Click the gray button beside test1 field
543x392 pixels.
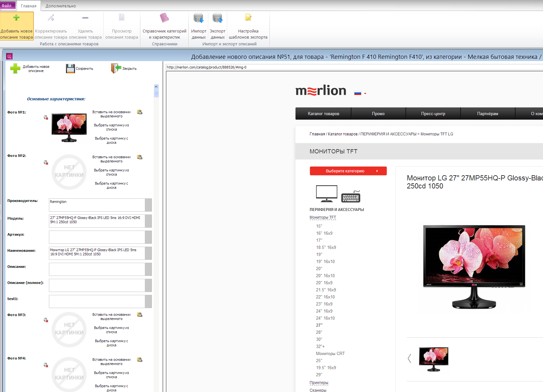pyautogui.click(x=148, y=301)
